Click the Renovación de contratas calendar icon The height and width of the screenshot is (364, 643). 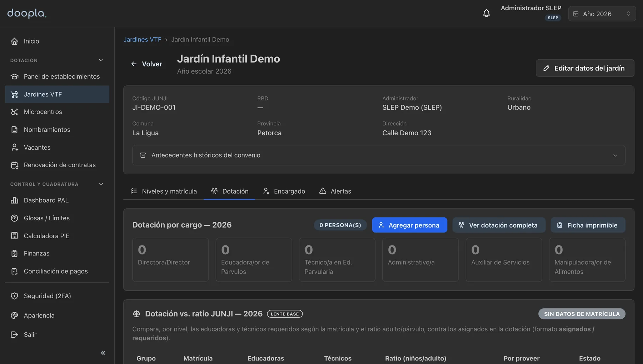pyautogui.click(x=14, y=165)
